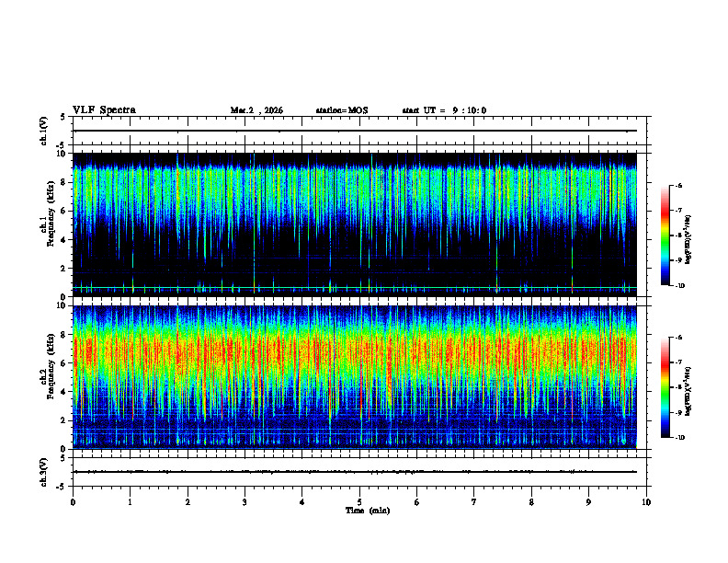
Task: Click the "ch.3(V)" axis label
Action: coord(44,472)
